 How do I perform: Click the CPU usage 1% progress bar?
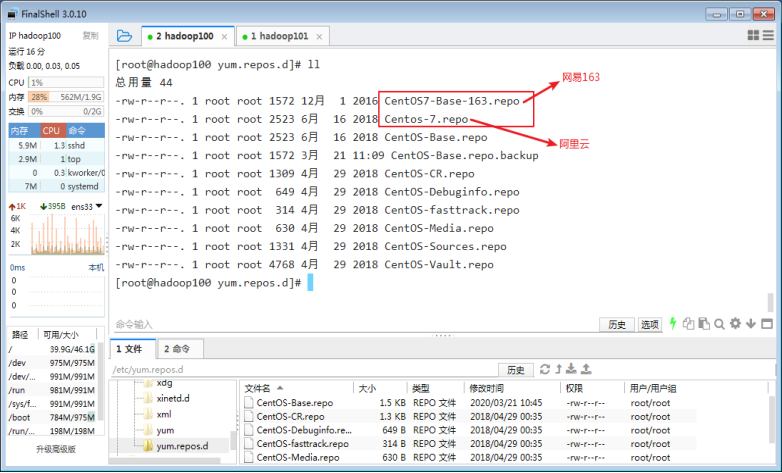(x=66, y=82)
